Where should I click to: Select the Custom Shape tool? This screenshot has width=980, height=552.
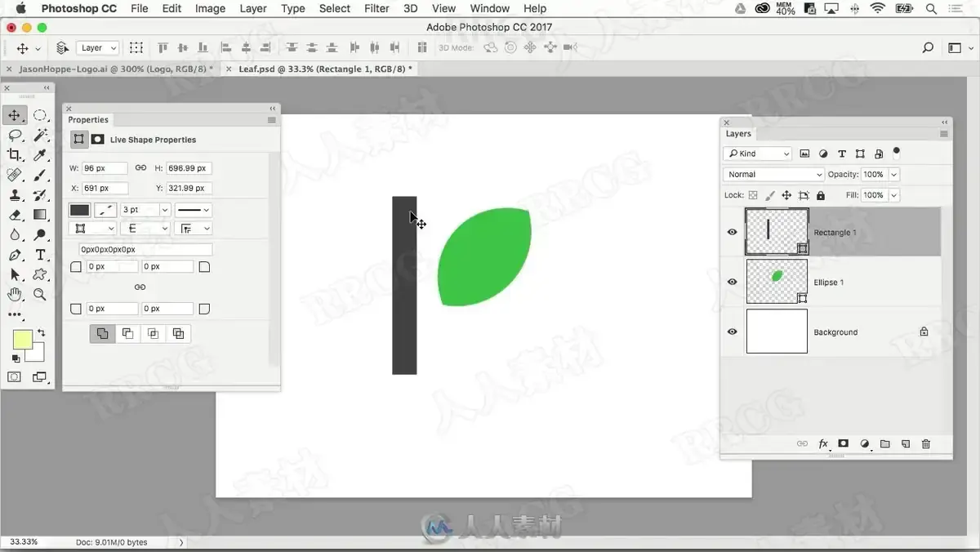click(40, 274)
